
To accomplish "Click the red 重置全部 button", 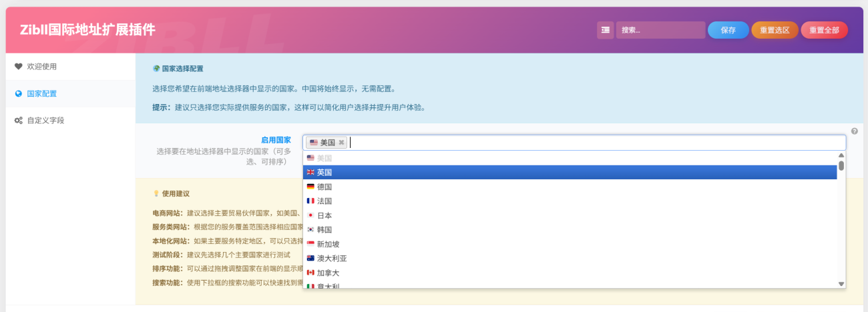I will point(824,30).
